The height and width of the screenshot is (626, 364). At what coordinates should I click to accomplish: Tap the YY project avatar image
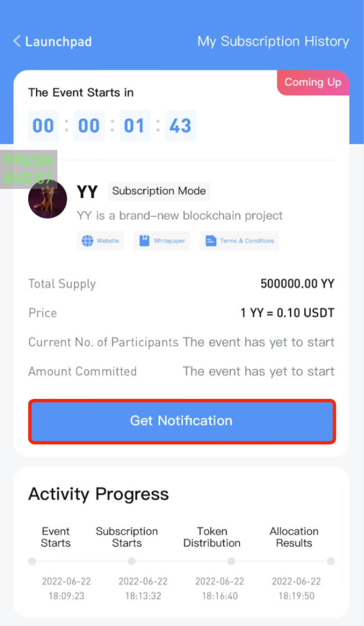48,199
